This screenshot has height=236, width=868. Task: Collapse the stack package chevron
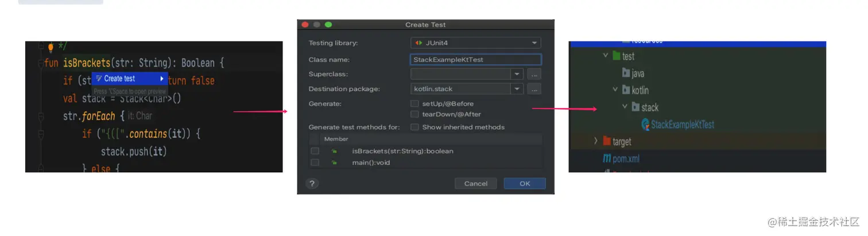[x=625, y=107]
